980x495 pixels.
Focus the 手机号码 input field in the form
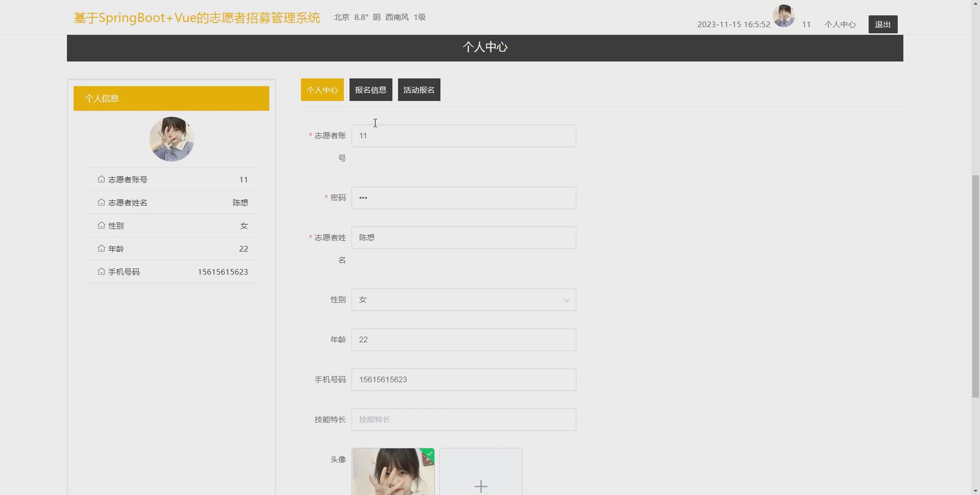tap(463, 379)
